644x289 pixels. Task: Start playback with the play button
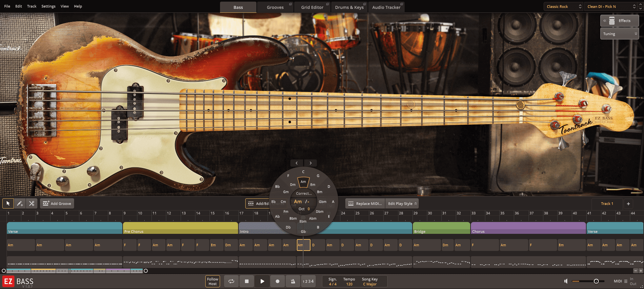[262, 281]
